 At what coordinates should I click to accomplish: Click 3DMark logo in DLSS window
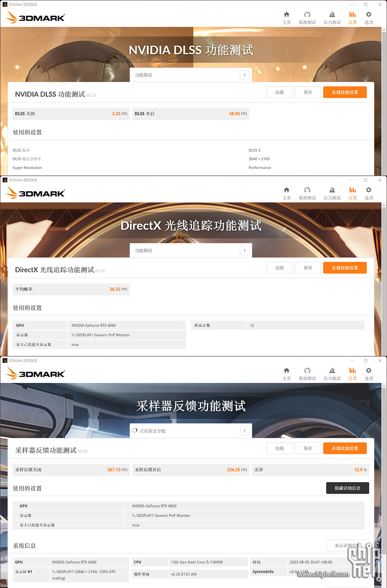[x=36, y=17]
